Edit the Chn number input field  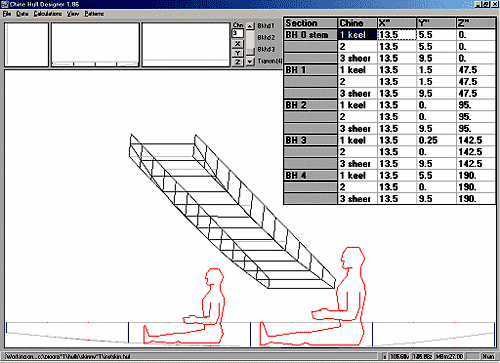(237, 33)
